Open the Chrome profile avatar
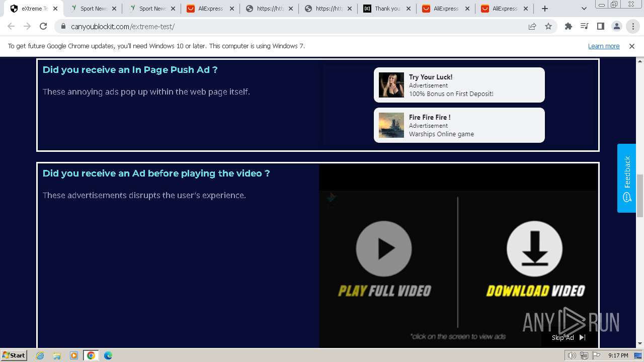The image size is (644, 362). pos(616,26)
